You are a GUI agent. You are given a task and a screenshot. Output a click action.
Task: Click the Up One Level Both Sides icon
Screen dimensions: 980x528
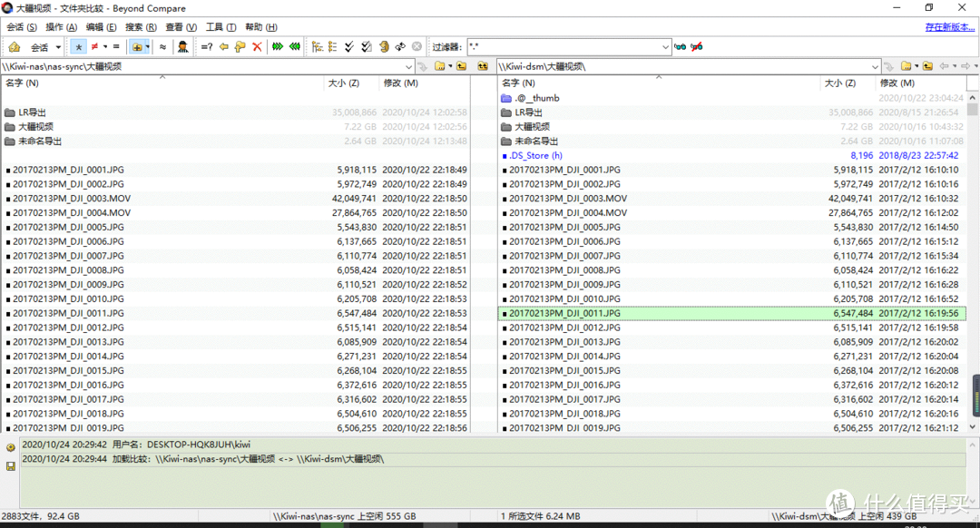(483, 66)
